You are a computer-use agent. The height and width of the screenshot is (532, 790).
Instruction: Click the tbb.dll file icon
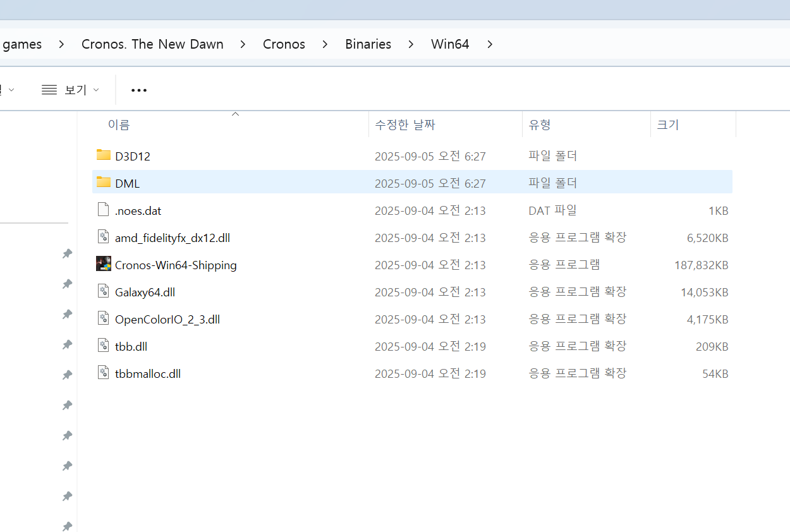104,346
